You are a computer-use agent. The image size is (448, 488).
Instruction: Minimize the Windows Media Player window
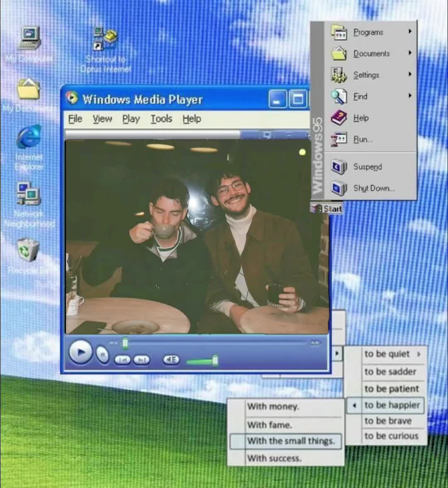[278, 99]
